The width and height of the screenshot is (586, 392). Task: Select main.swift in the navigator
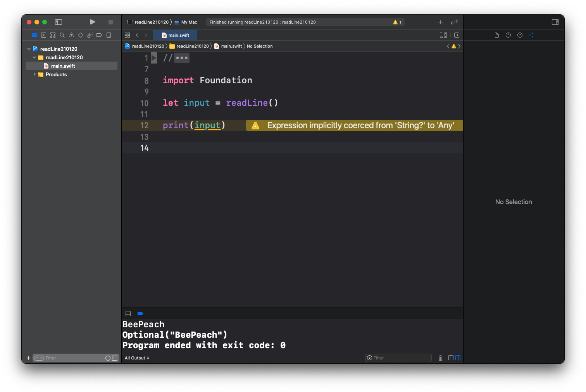point(71,66)
